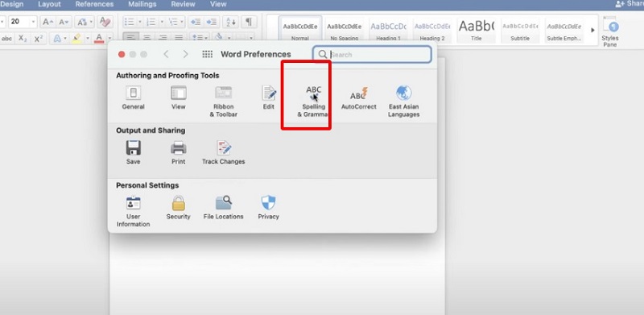The image size is (644, 315).
Task: Apply No Spacing style
Action: pos(345,30)
